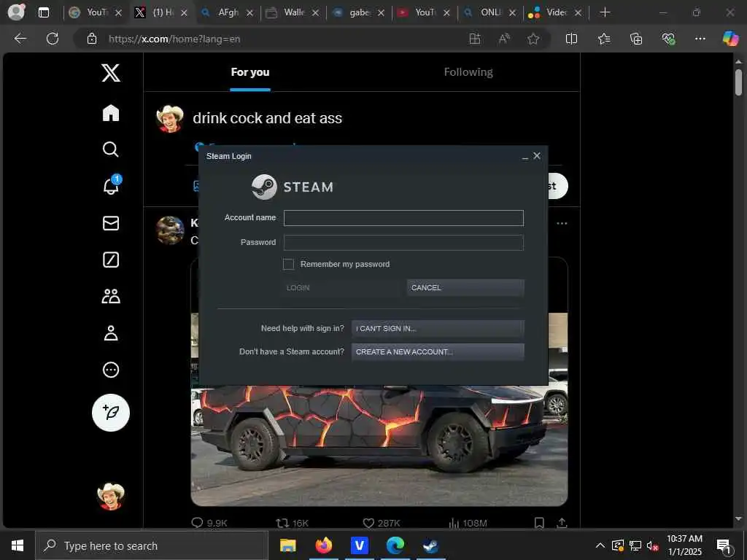Open Profile icon in X sidebar

coord(111,332)
